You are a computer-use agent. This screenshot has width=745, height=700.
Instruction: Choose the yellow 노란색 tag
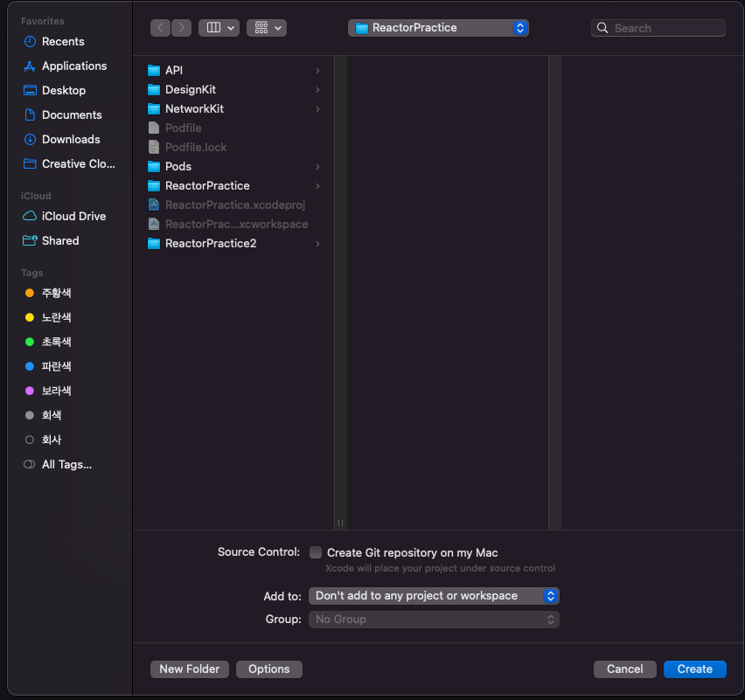48,317
